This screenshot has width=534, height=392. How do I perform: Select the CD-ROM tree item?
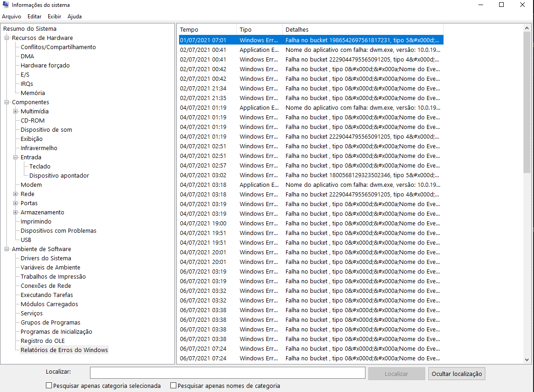pos(33,121)
